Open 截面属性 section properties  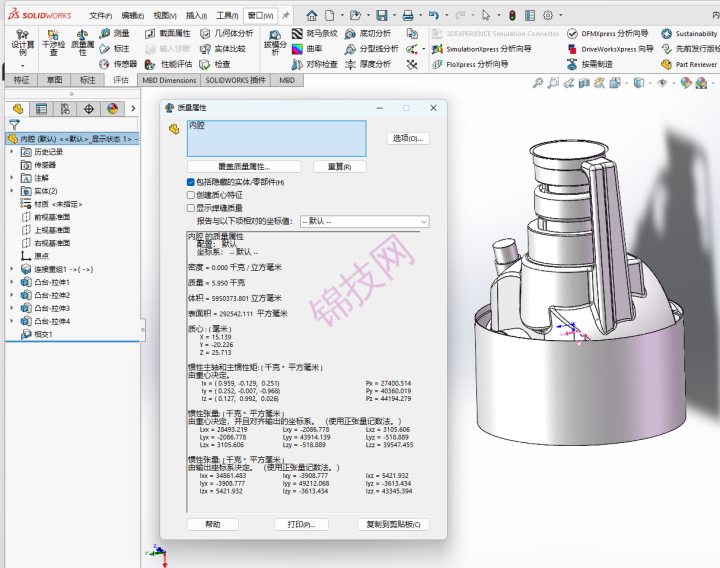pos(168,33)
